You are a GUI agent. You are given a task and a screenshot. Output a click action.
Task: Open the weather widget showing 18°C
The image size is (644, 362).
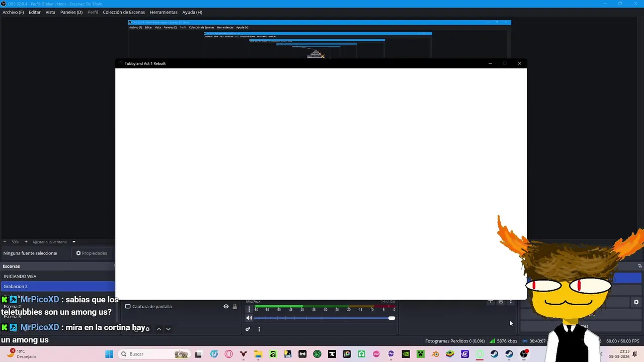(x=21, y=354)
